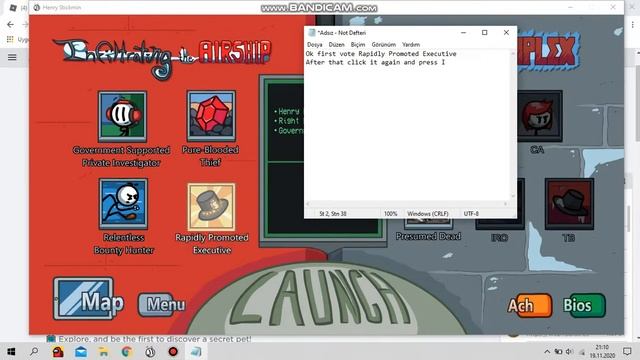The height and width of the screenshot is (360, 640).
Task: Switch to Chrome on the taskbar
Action: coord(127,351)
